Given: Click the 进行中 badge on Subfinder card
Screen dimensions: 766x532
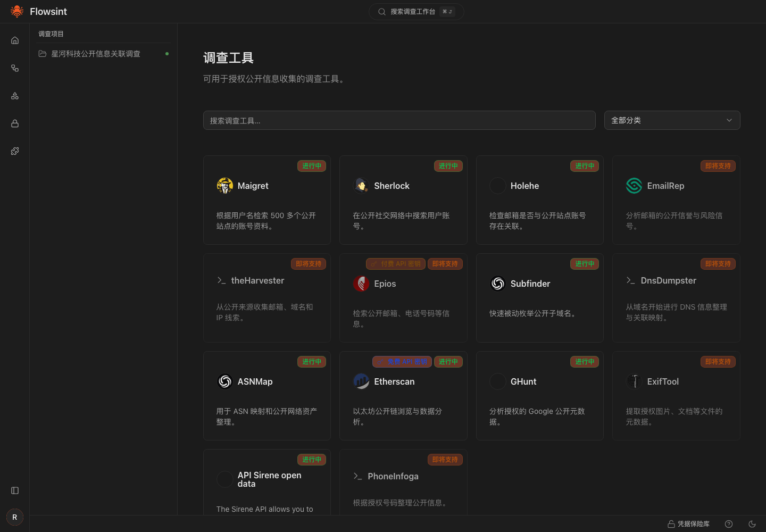Looking at the screenshot, I should [x=585, y=264].
